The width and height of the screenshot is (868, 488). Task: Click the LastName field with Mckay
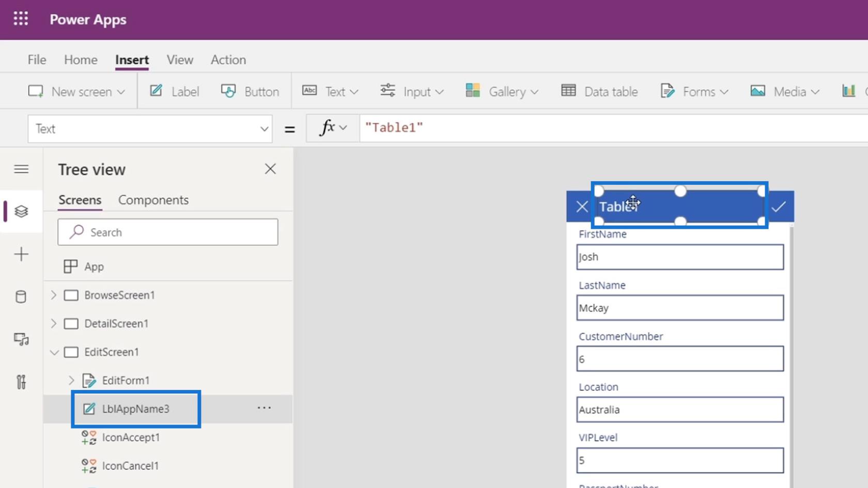point(680,308)
